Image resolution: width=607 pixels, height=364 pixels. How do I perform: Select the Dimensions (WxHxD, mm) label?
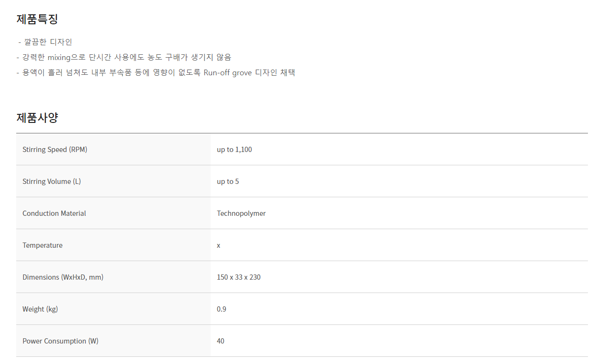click(63, 277)
